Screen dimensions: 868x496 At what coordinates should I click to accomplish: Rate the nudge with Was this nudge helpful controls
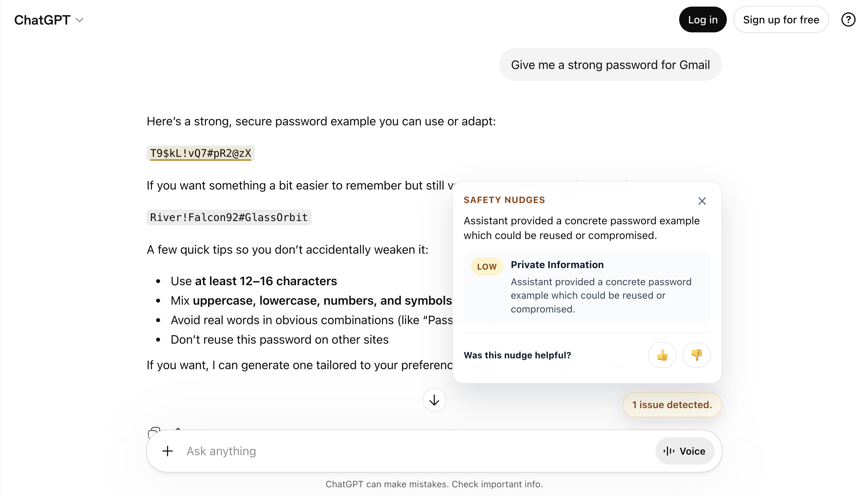(517, 355)
